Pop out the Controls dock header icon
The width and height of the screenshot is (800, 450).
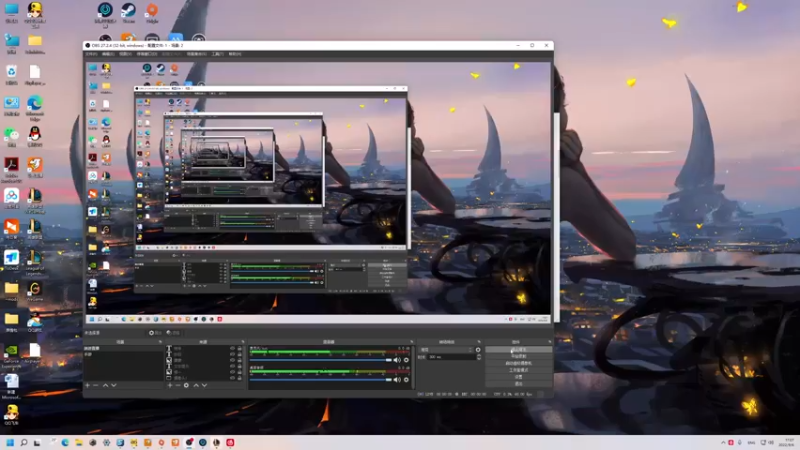click(x=549, y=342)
